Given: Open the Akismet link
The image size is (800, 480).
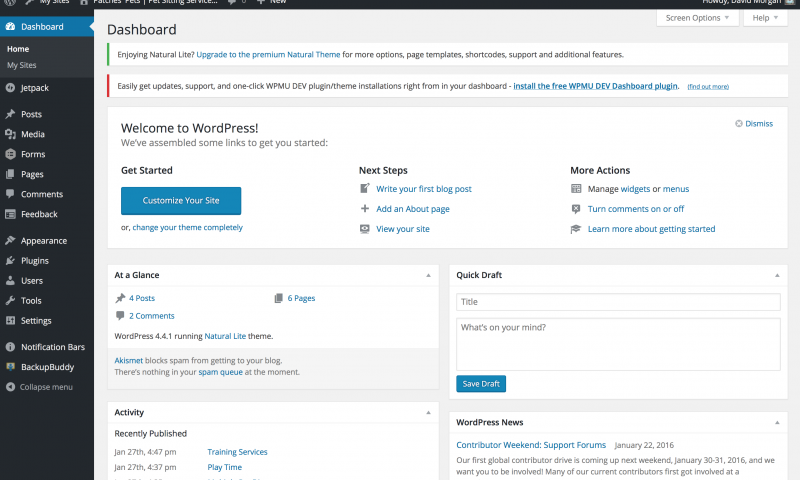Looking at the screenshot, I should (x=129, y=361).
